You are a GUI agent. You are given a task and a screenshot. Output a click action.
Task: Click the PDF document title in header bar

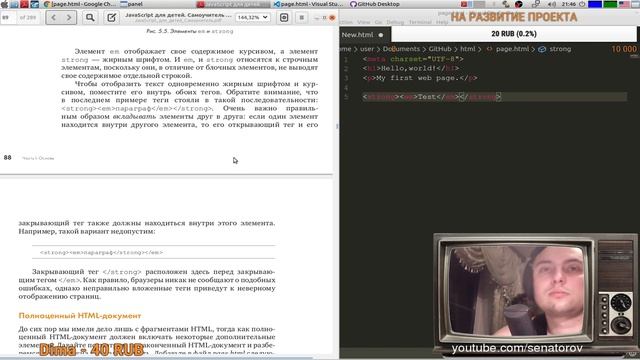tap(178, 15)
